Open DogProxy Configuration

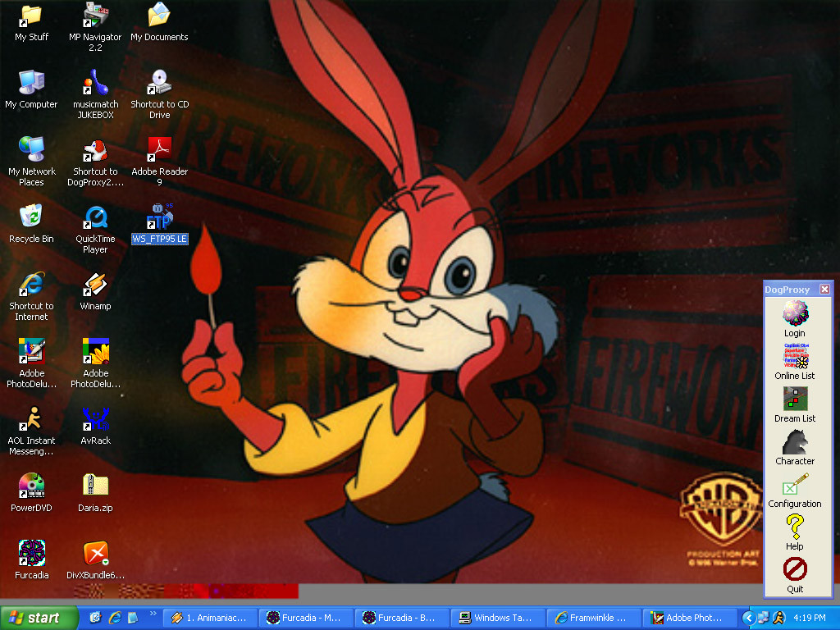[795, 491]
